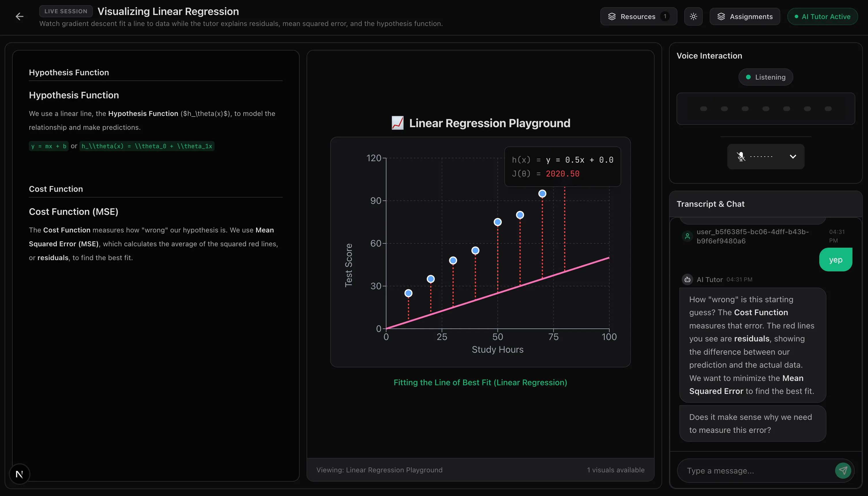Image resolution: width=868 pixels, height=496 pixels.
Task: Click the J(θ) cost value 2020.50
Action: pos(562,174)
